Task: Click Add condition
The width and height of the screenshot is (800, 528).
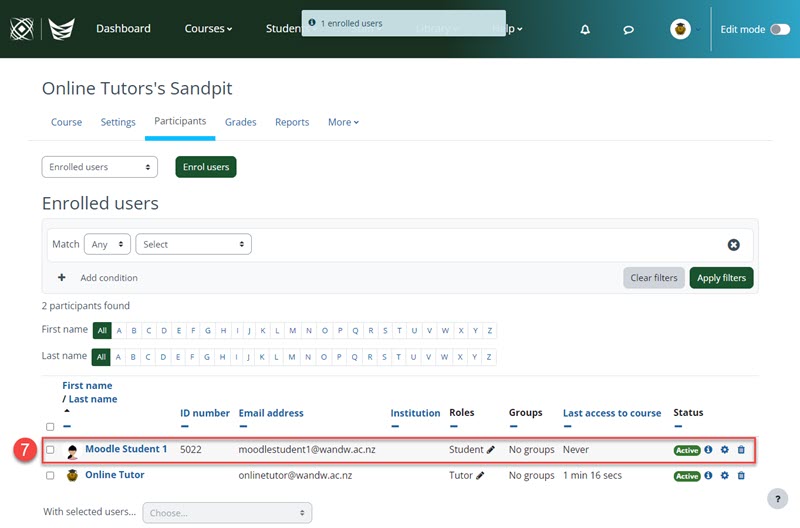Action: (x=109, y=278)
